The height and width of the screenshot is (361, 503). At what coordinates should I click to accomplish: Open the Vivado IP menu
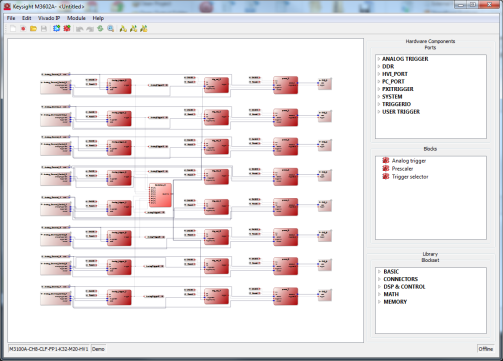(x=49, y=18)
